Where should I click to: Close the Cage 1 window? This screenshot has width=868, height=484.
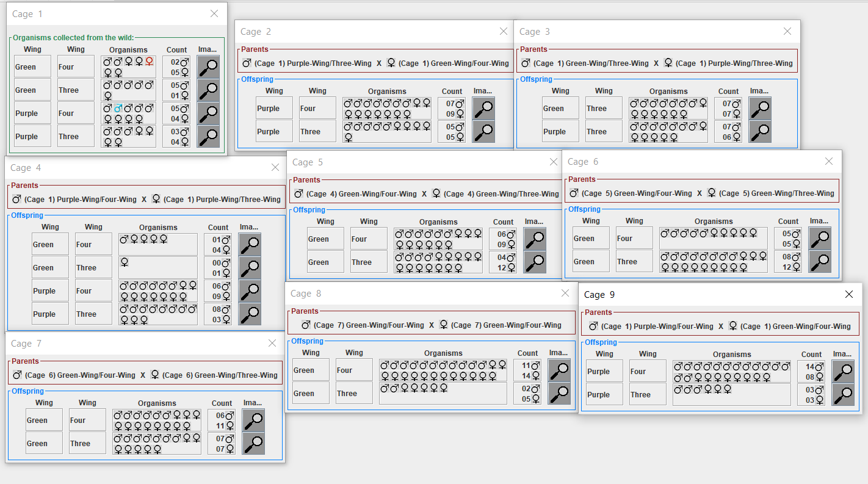214,13
